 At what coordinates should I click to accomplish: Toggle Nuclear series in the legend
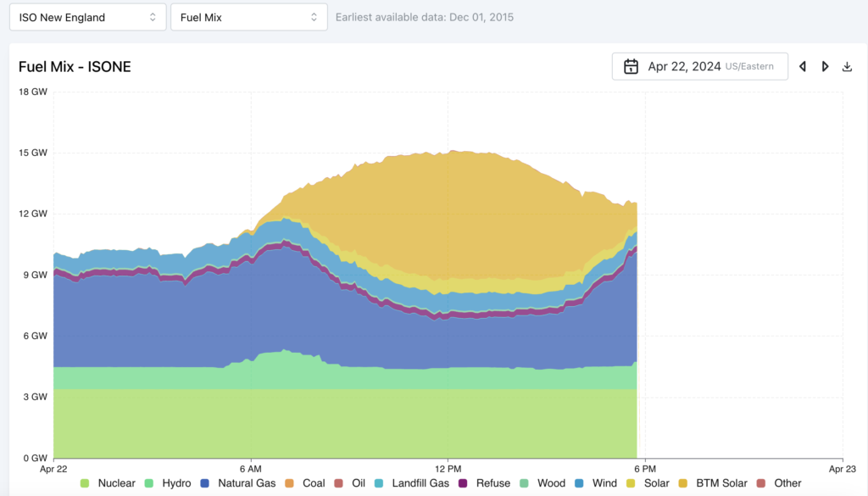[108, 483]
